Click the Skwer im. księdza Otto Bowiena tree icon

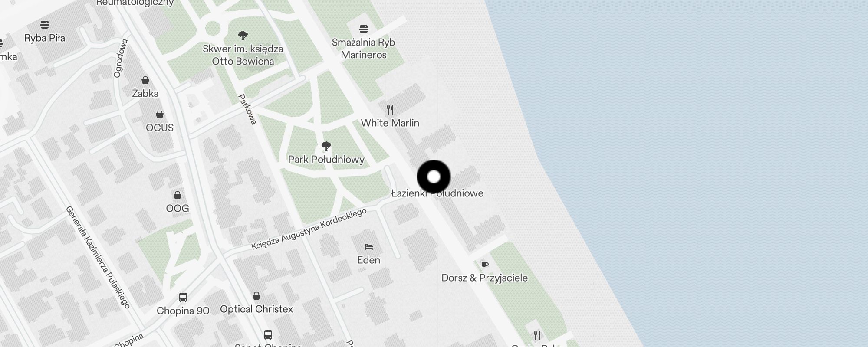click(x=243, y=36)
